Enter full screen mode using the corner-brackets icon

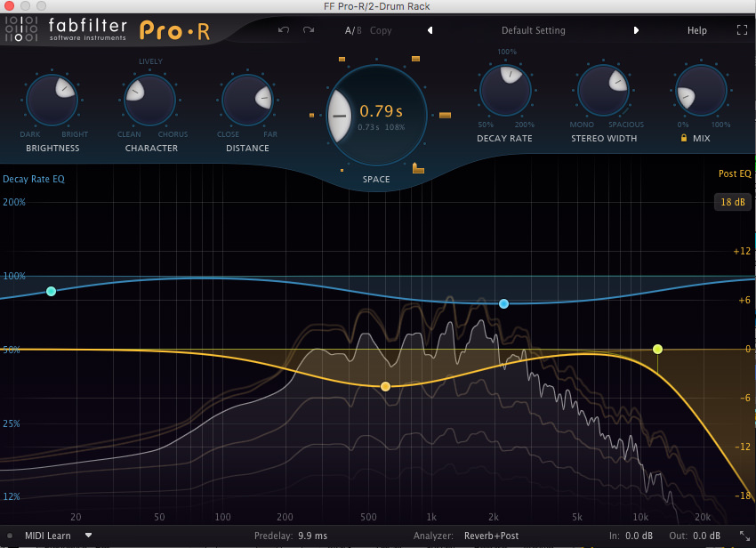[x=742, y=30]
